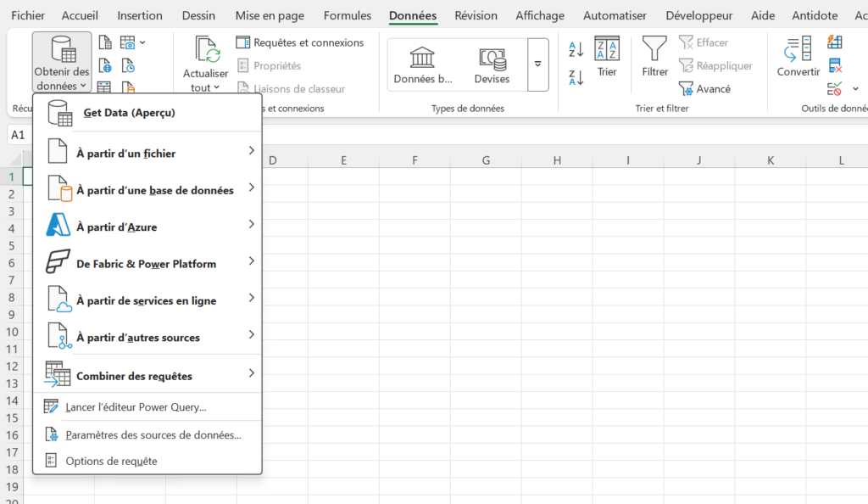
Task: Select Get Data (Aperçu) entry
Action: (147, 113)
